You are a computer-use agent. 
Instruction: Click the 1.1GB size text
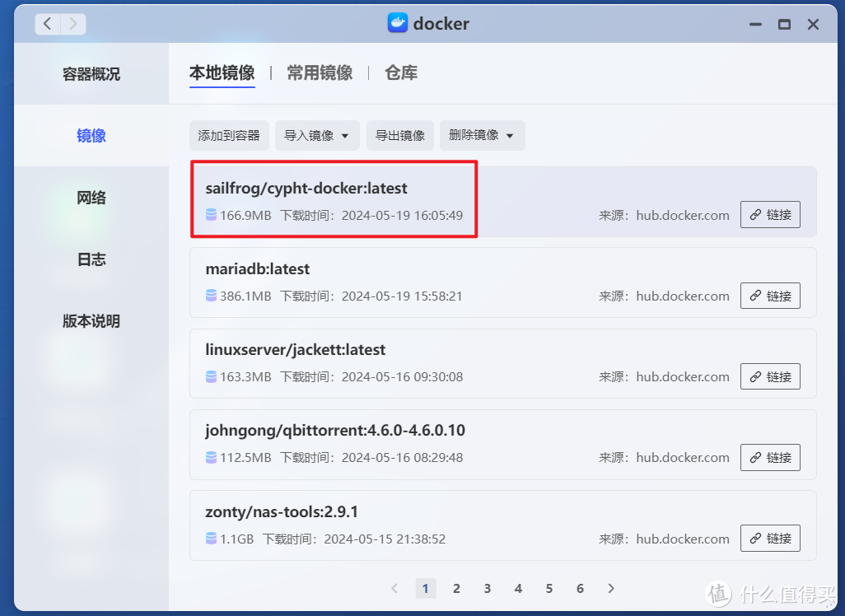(x=236, y=539)
